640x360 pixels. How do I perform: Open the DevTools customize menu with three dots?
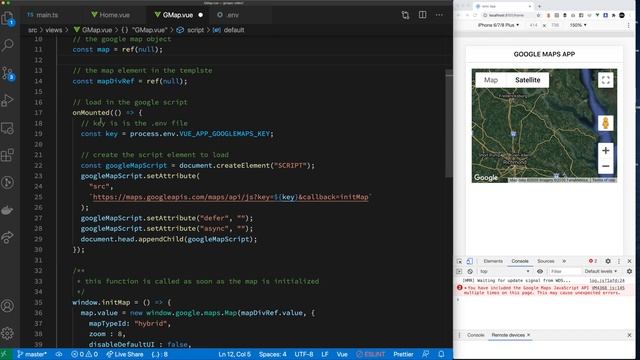(x=619, y=261)
